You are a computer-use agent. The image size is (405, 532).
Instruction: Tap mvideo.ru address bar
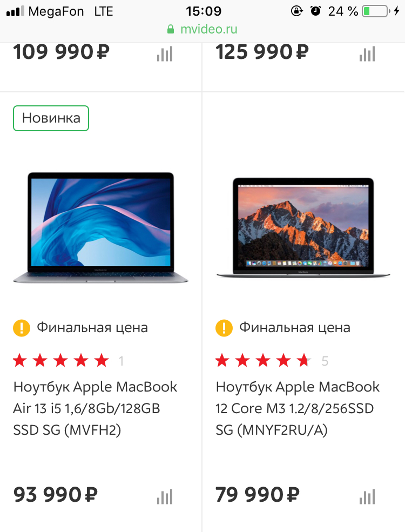[202, 29]
